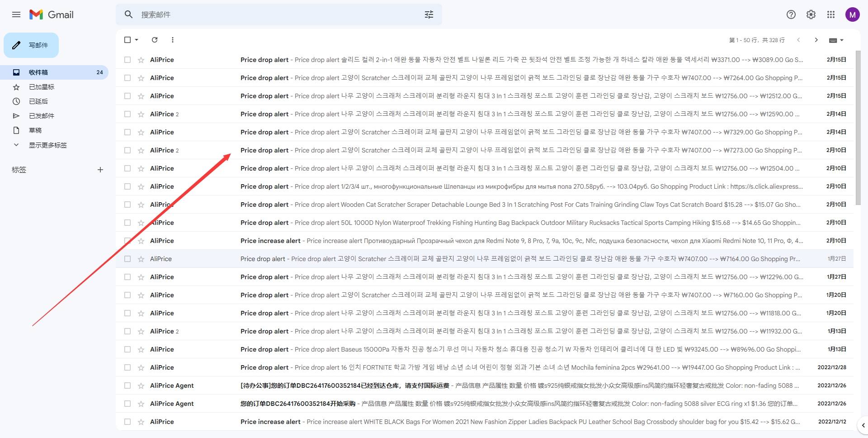
Task: Toggle the select-all checkbox in toolbar
Action: pos(127,40)
